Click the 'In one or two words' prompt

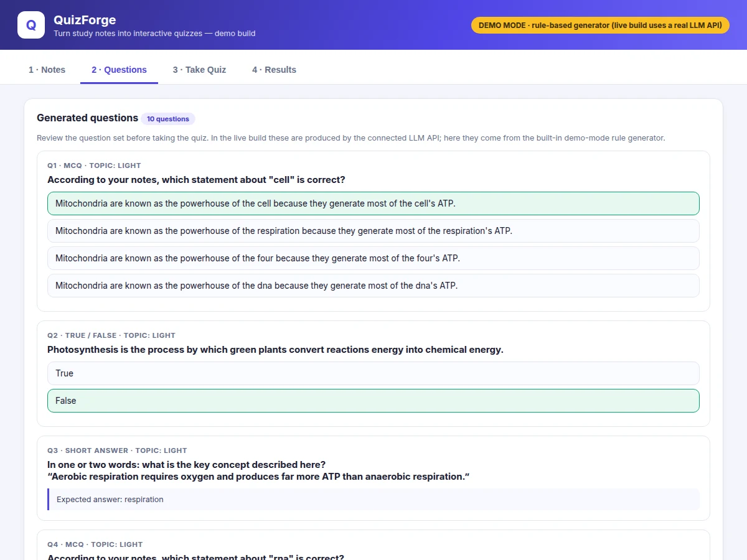pos(186,465)
